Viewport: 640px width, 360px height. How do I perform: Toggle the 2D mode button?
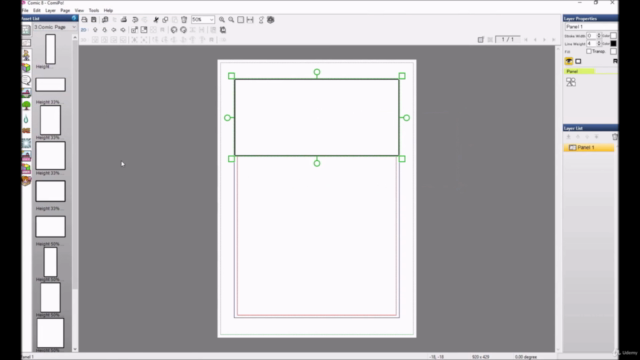[x=84, y=30]
